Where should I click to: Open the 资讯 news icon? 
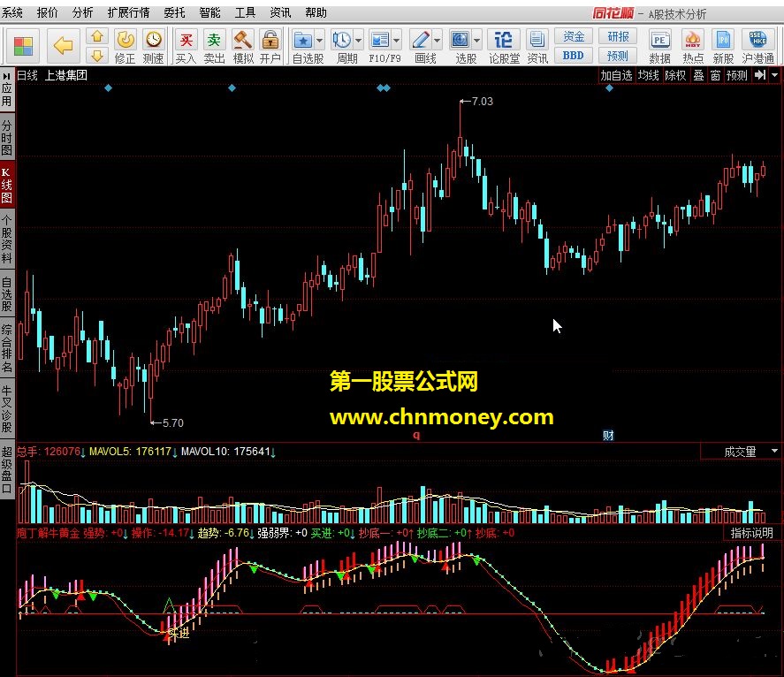click(537, 47)
